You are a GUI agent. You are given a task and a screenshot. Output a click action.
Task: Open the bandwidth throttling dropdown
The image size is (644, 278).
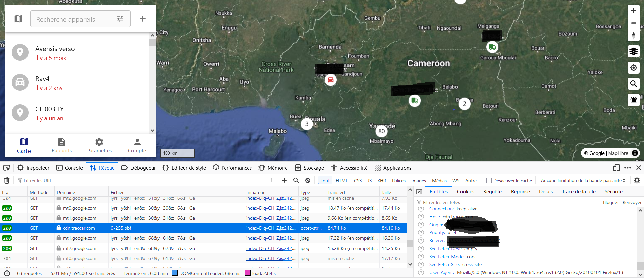pos(583,180)
